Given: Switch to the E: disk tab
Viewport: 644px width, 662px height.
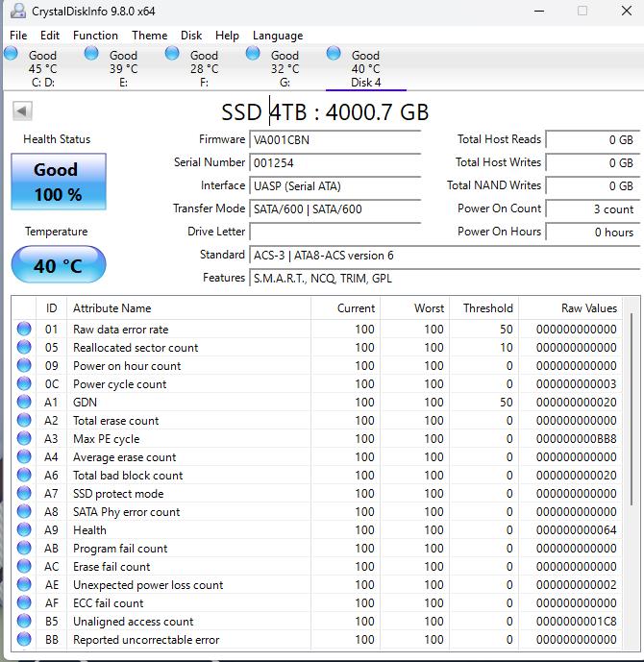Looking at the screenshot, I should click(x=123, y=68).
